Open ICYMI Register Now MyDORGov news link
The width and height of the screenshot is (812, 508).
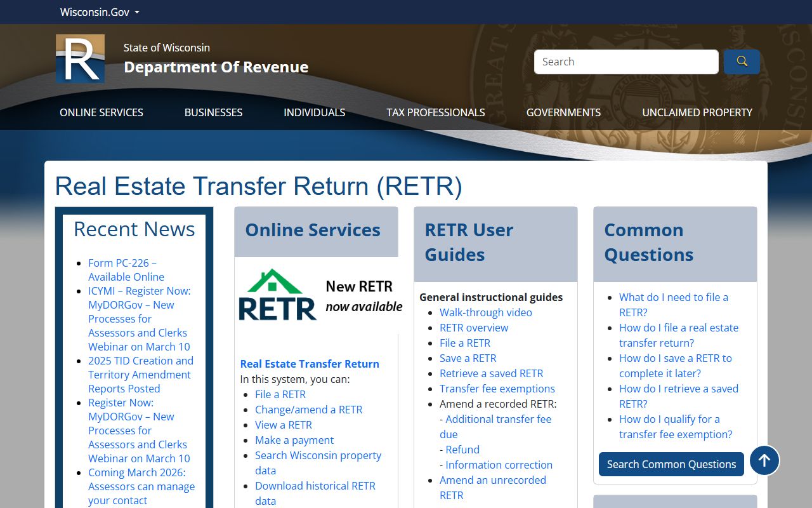140,319
